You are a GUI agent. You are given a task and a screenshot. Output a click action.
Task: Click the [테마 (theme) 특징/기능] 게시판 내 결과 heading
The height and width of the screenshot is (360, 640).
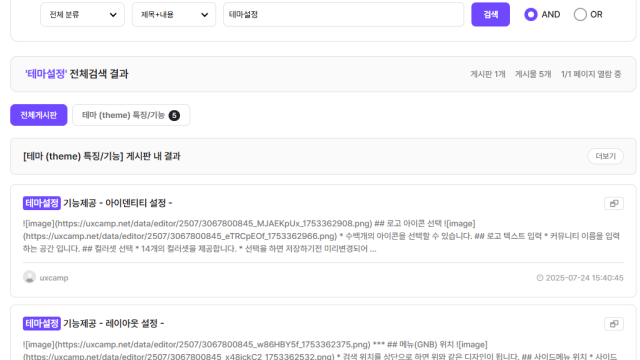tap(102, 156)
